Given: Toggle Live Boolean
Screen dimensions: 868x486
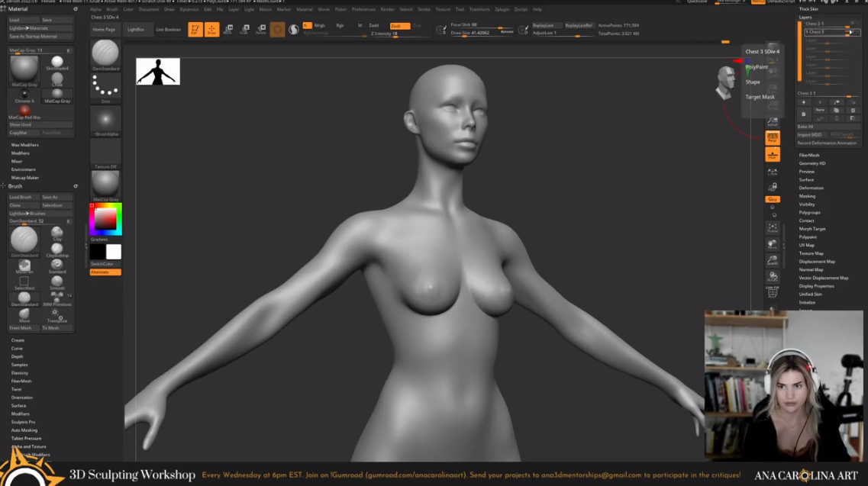Looking at the screenshot, I should 168,29.
